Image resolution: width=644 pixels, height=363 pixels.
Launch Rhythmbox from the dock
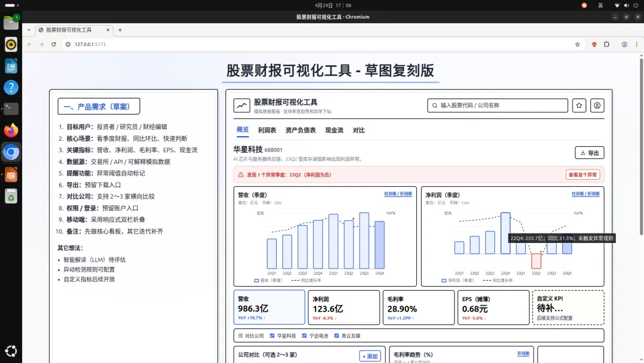(11, 44)
